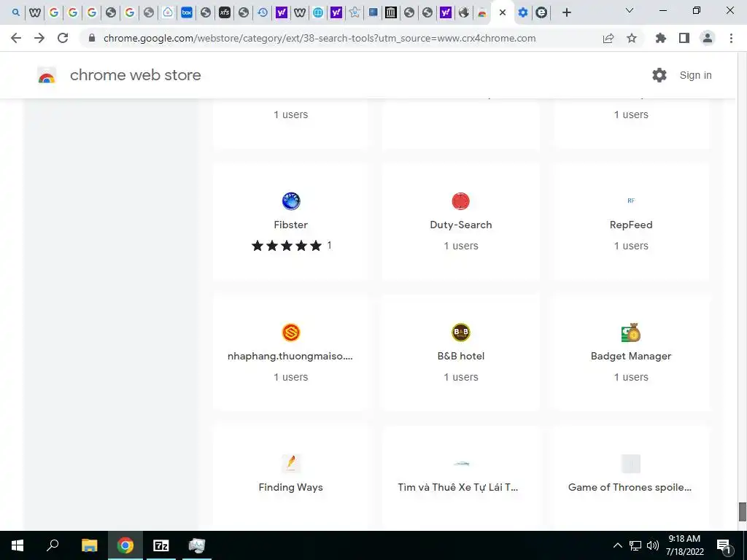This screenshot has height=560, width=747.
Task: Open the Web Store settings gear
Action: 659,75
